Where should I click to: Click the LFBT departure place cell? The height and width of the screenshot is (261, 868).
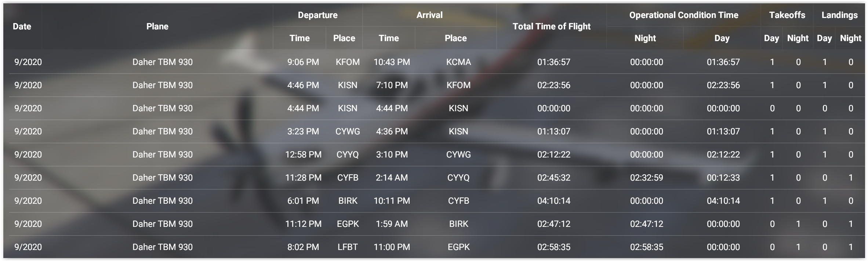(x=348, y=247)
